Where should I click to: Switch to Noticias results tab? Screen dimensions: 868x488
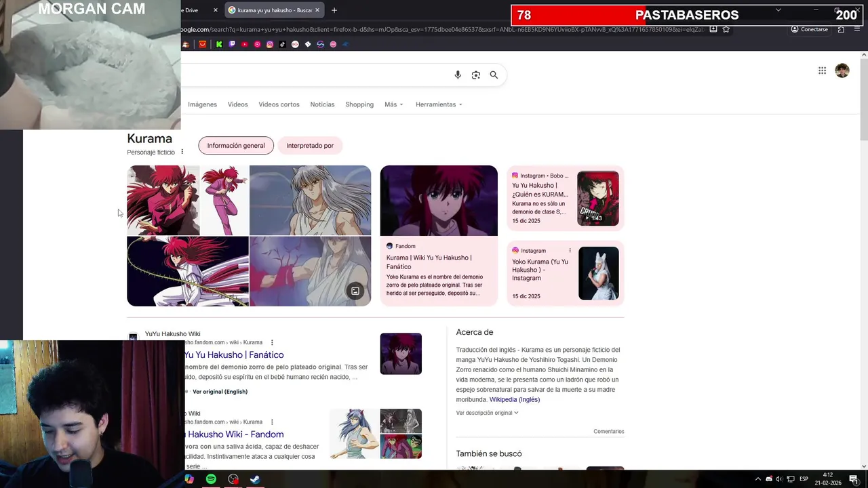322,104
